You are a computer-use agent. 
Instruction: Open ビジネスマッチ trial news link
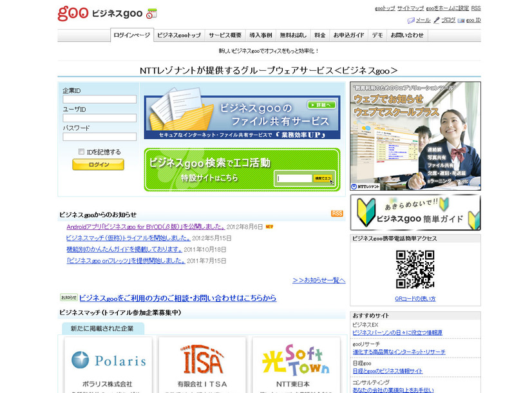click(128, 238)
